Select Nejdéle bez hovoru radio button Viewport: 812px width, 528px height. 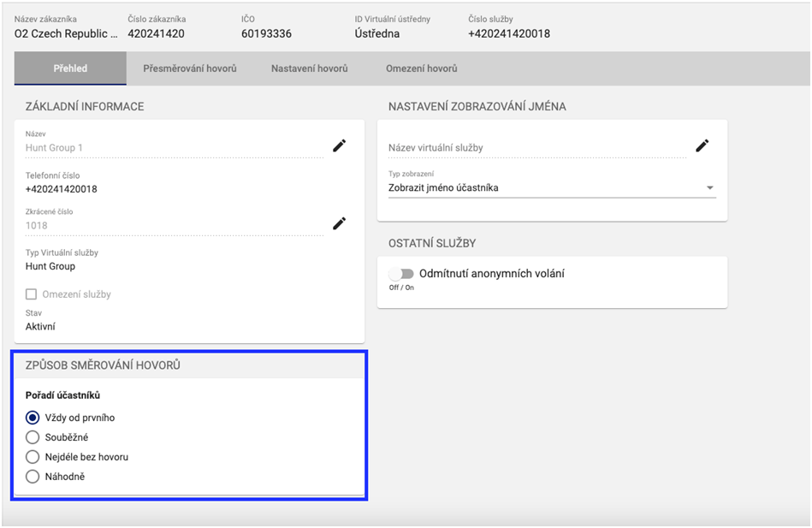pos(33,457)
